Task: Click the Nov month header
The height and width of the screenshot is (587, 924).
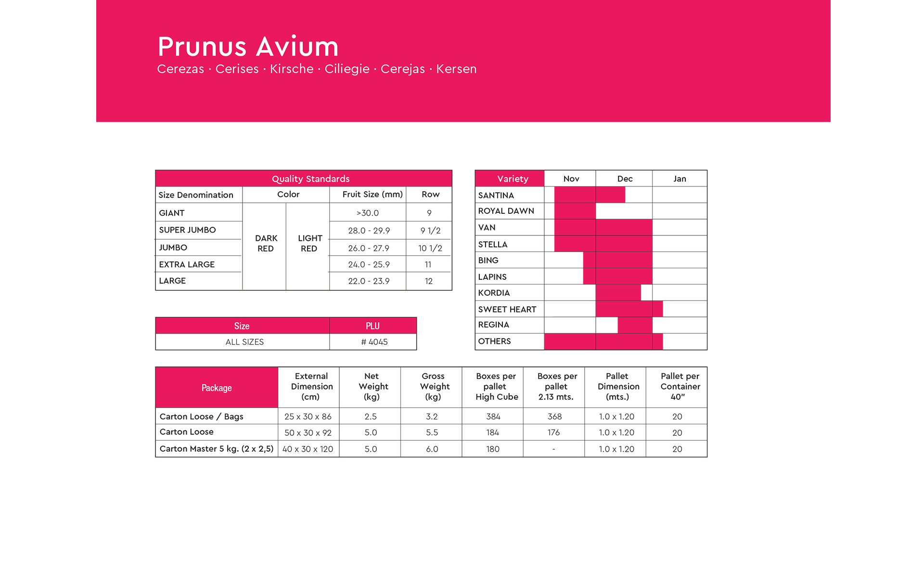Action: click(571, 179)
